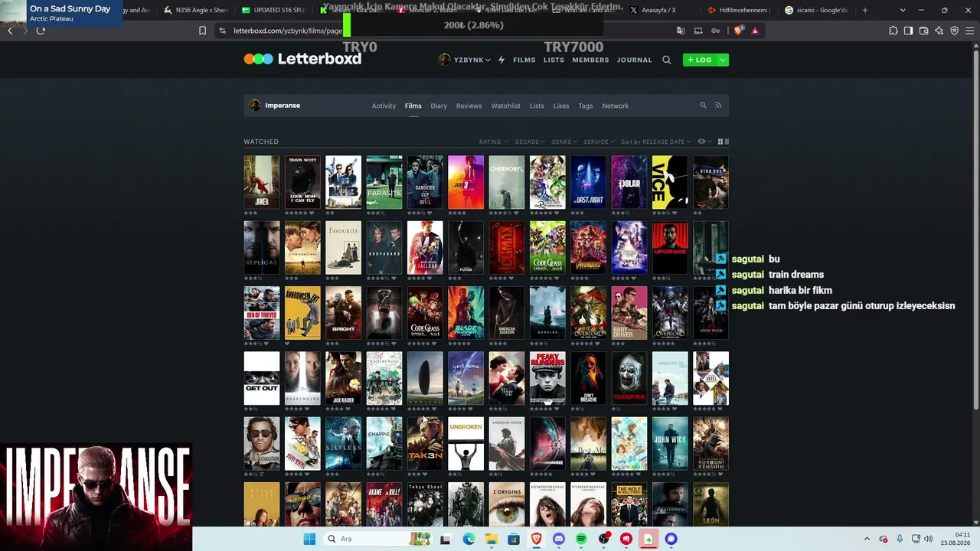Click the Imperanse profile name

tap(283, 106)
